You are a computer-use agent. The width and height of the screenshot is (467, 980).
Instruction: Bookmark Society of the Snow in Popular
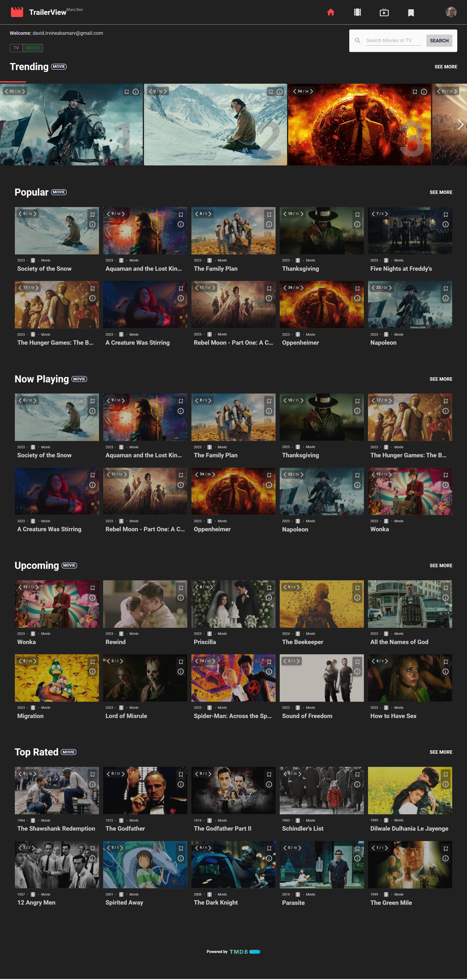(x=92, y=215)
